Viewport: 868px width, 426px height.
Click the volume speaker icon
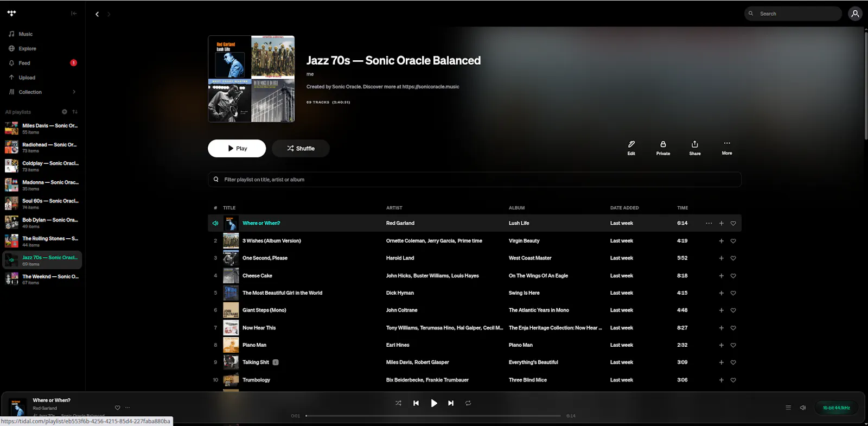click(x=803, y=408)
